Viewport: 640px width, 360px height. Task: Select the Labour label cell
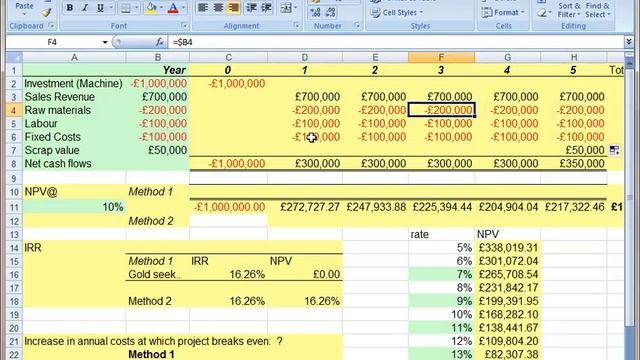pyautogui.click(x=74, y=124)
